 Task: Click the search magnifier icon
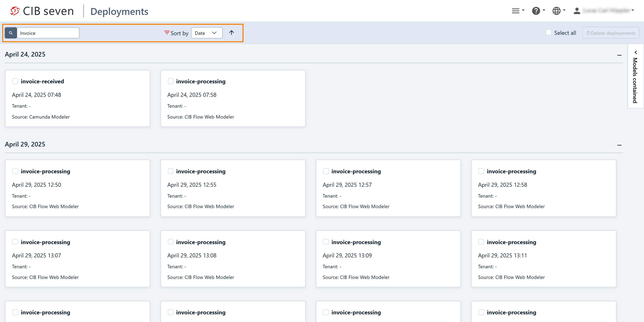point(11,33)
